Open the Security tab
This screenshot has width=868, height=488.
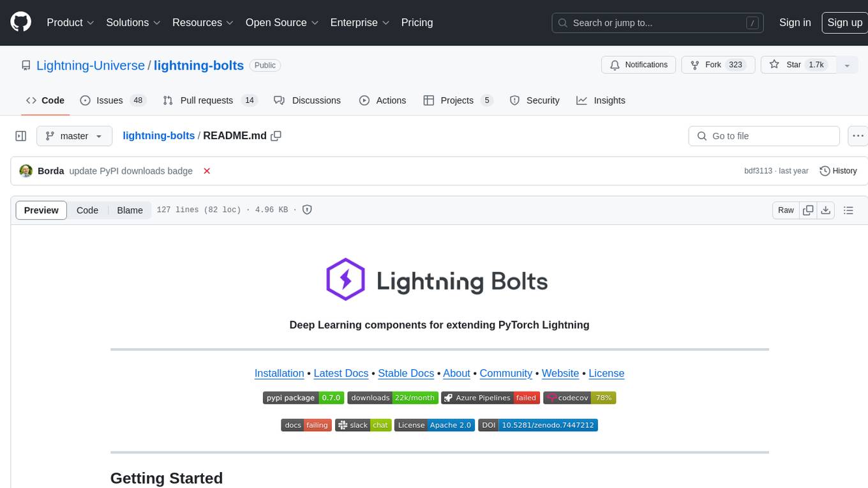[x=535, y=100]
